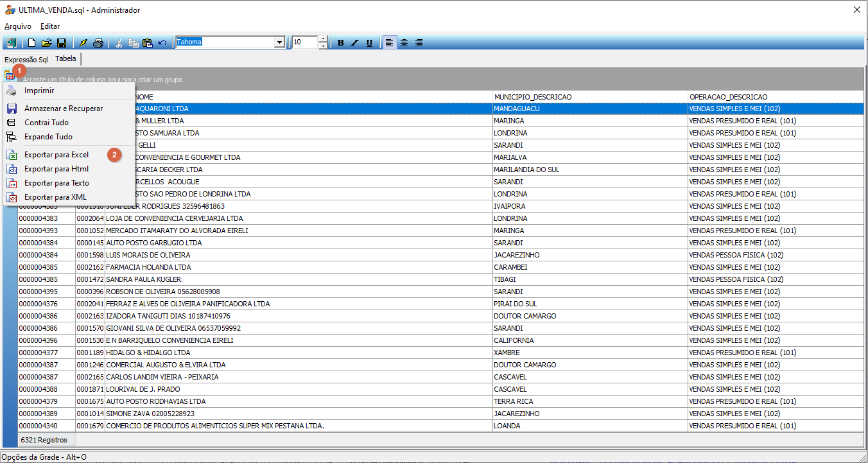Click the CALIFORNIA municipality cell
This screenshot has height=463, width=868.
click(x=589, y=341)
